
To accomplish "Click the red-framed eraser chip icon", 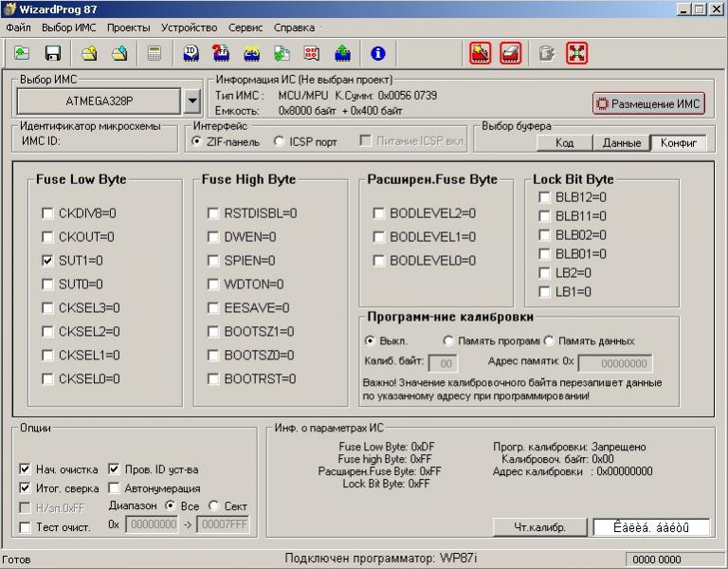I will [510, 54].
